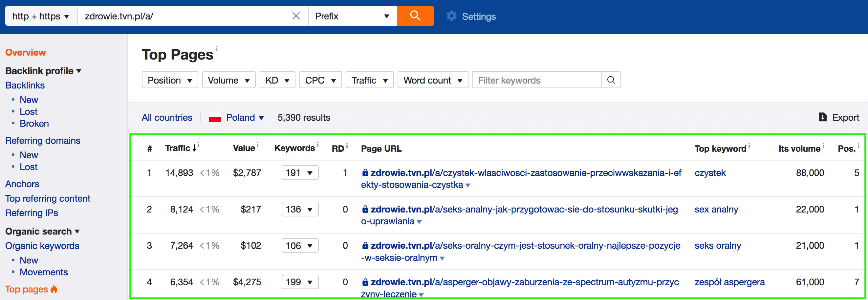Viewport: 868px width, 300px height.
Task: Click the info icon on the Traffic column header
Action: coord(199,144)
